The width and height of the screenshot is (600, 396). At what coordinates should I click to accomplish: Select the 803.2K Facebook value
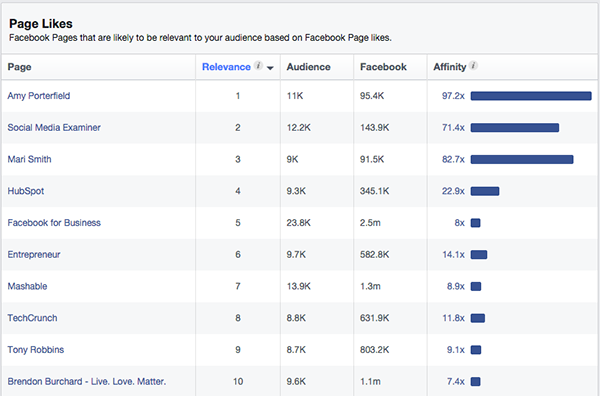tap(374, 350)
